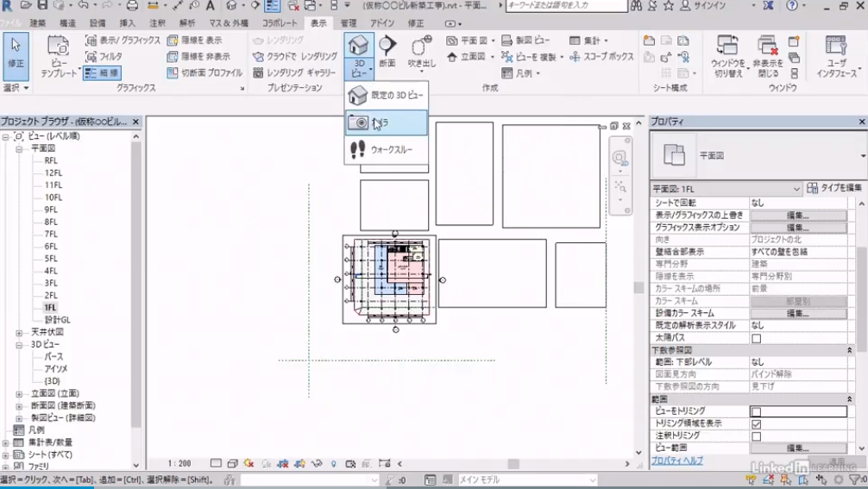Click the 1:200 view scale control
The width and height of the screenshot is (868, 489).
coord(179,463)
